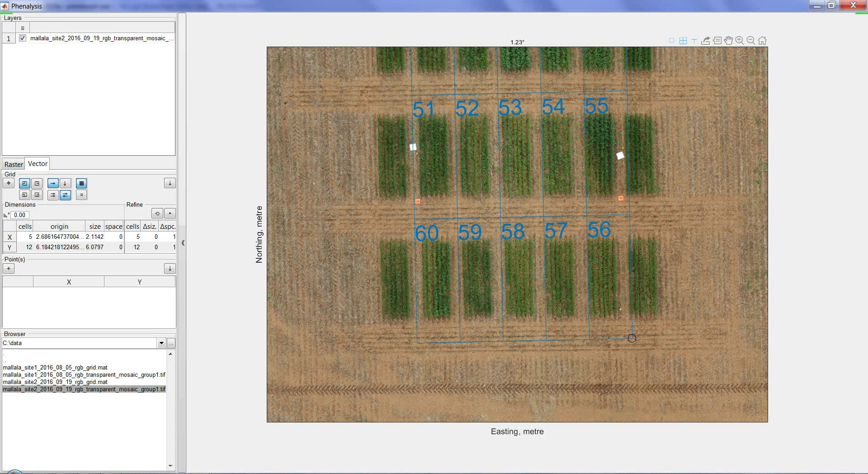Toggle the full grid display button
Image resolution: width=868 pixels, height=474 pixels.
[81, 183]
